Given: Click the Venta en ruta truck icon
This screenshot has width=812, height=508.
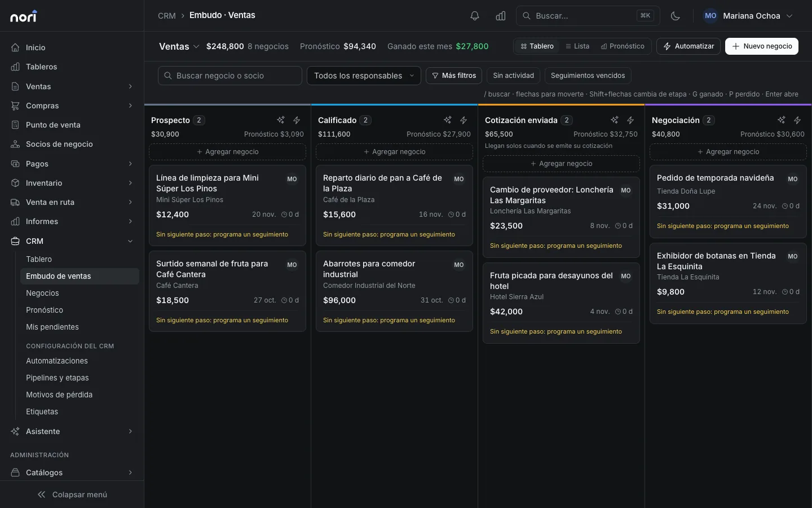Looking at the screenshot, I should point(16,202).
